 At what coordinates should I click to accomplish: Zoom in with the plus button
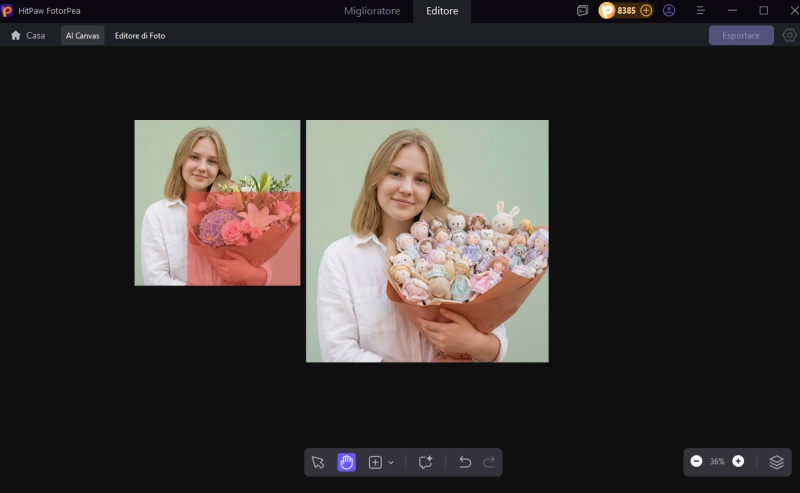(x=738, y=461)
